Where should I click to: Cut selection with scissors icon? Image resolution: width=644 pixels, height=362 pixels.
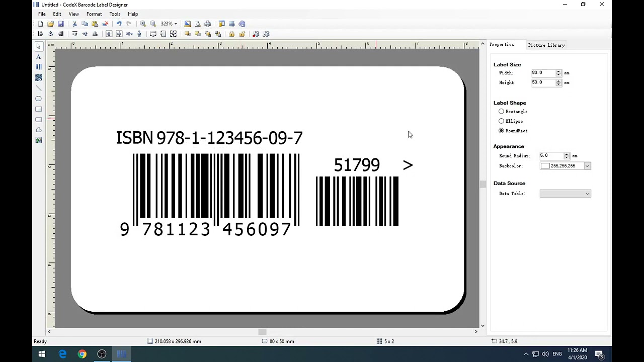point(74,24)
